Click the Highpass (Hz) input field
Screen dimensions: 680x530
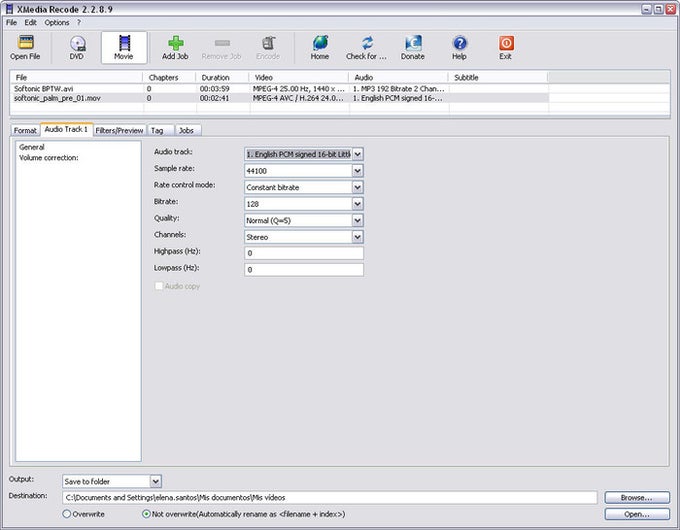coord(304,253)
